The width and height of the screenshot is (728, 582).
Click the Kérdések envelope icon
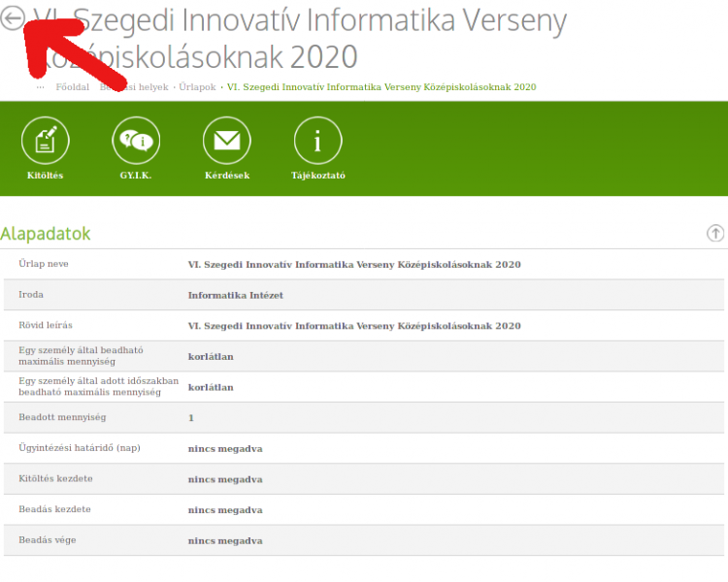pyautogui.click(x=226, y=142)
